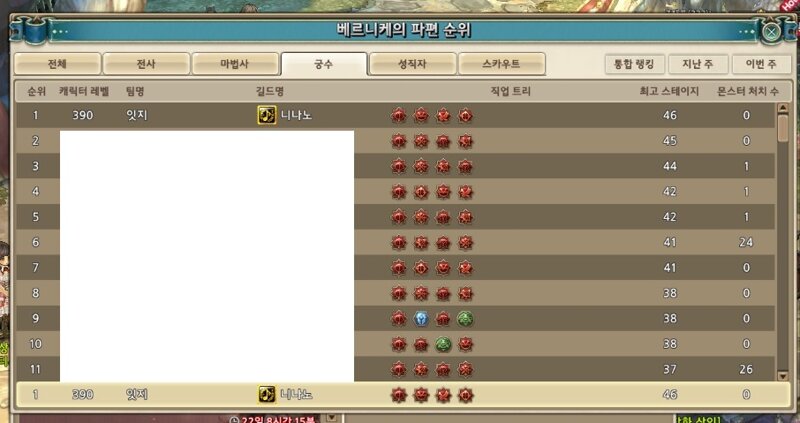Screen dimensions: 800x423
Task: View 이번 주 rankings
Action: pos(761,64)
